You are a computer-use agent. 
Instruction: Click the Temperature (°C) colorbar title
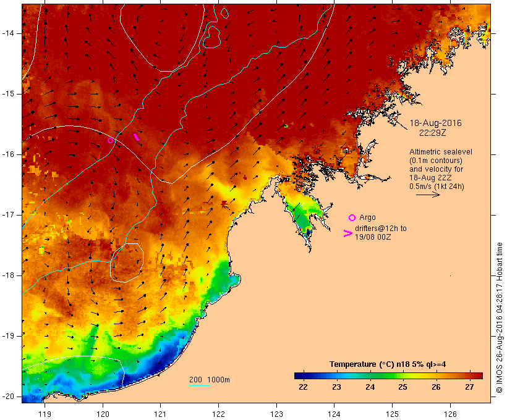[388, 364]
